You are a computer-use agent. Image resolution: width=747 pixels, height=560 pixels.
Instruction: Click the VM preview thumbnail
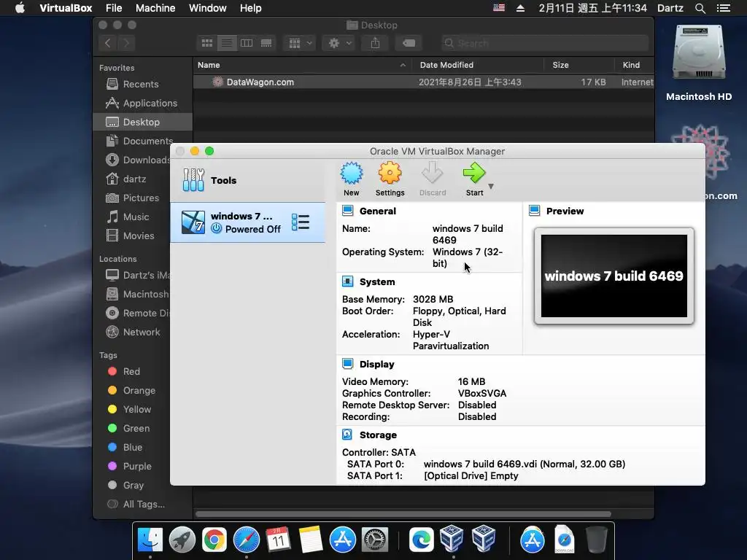point(614,276)
